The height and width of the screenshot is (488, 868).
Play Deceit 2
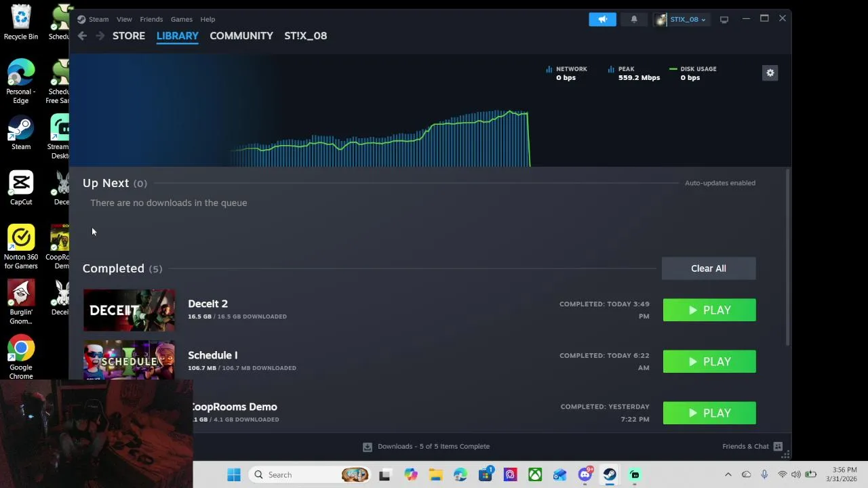pyautogui.click(x=709, y=310)
